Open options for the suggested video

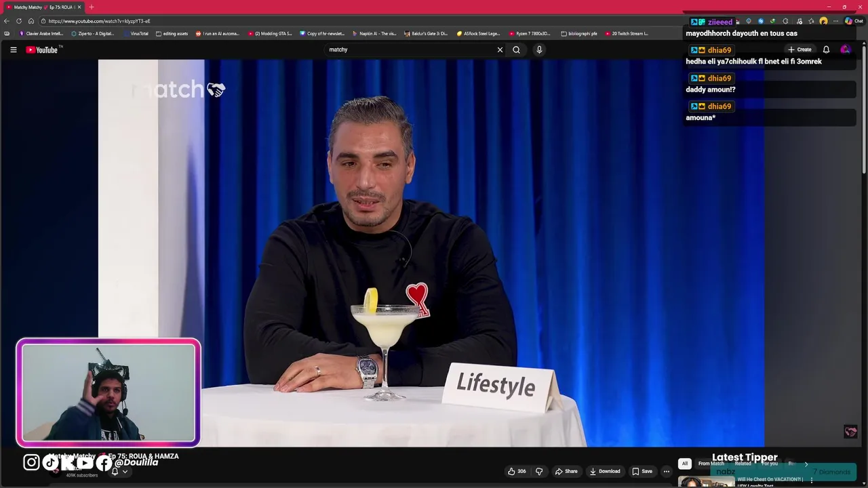click(812, 480)
